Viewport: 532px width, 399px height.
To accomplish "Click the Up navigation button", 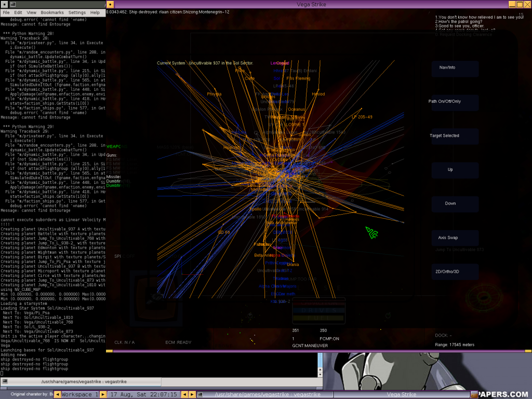I will tap(455, 170).
